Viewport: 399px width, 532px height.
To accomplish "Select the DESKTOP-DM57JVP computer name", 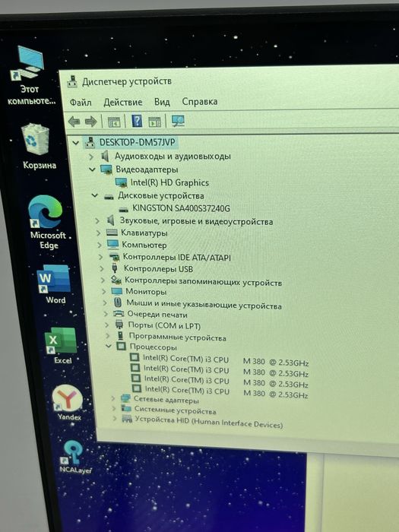I will [x=137, y=142].
